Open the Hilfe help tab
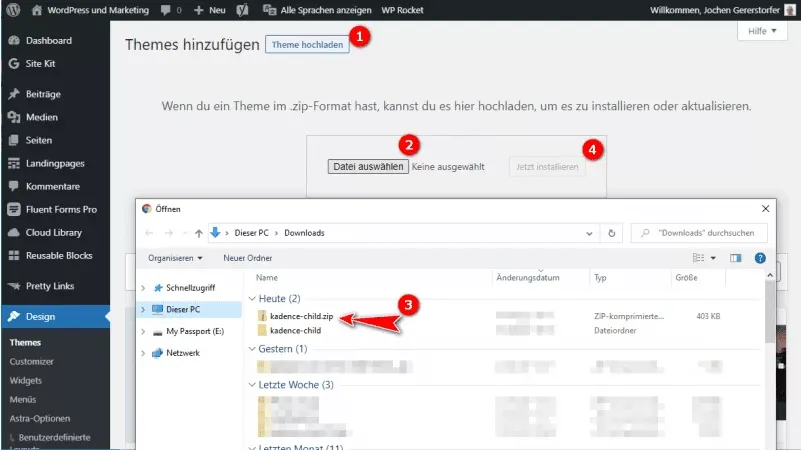The width and height of the screenshot is (801, 452). point(762,31)
